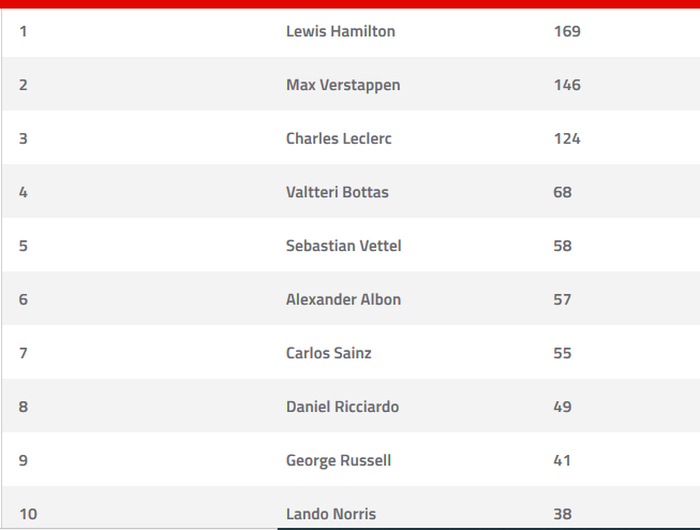Select the 57 points cell
The height and width of the screenshot is (530, 700).
562,299
